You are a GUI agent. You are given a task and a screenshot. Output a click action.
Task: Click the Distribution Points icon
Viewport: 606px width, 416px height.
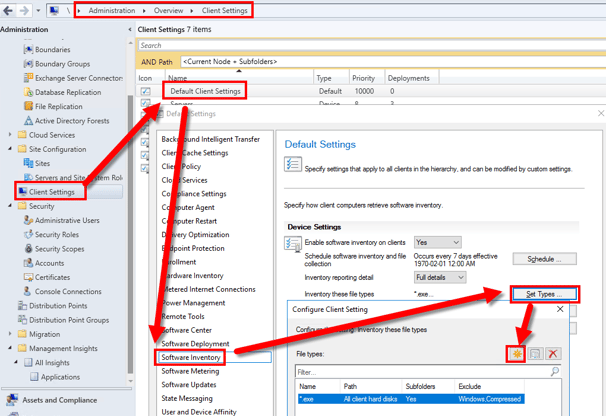coord(22,305)
